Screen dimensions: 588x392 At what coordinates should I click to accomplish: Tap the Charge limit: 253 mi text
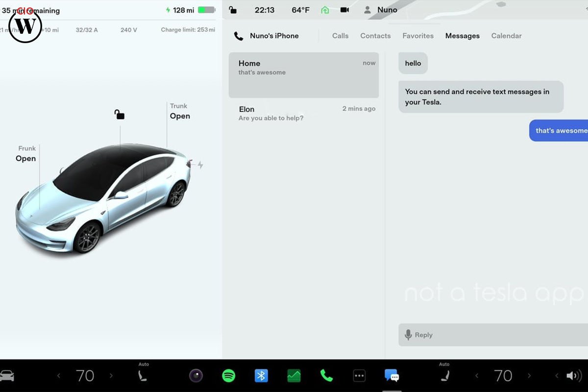(188, 30)
